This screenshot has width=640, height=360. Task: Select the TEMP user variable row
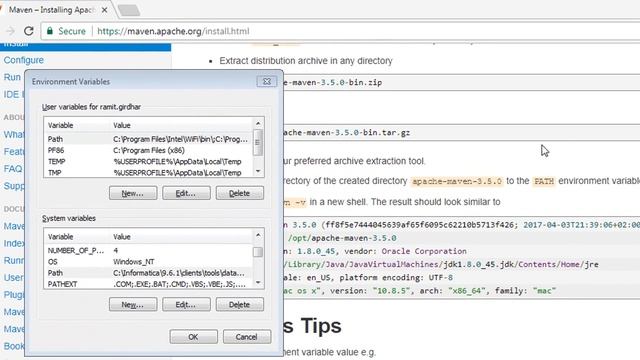[x=149, y=162]
